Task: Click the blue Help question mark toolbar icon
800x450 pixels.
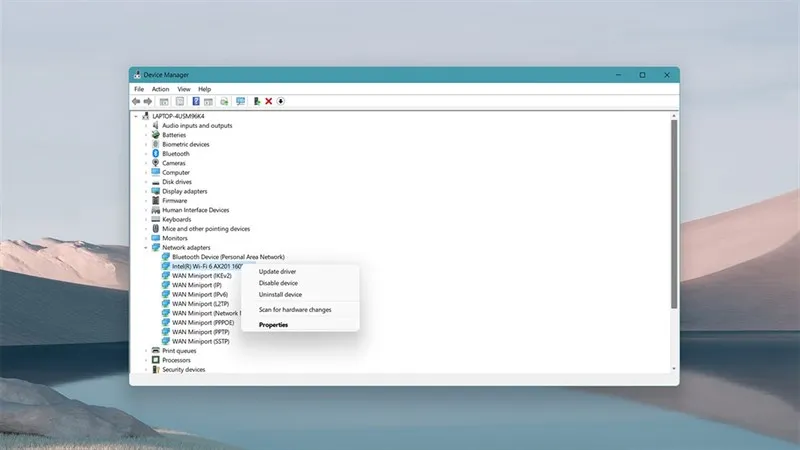Action: (x=196, y=101)
